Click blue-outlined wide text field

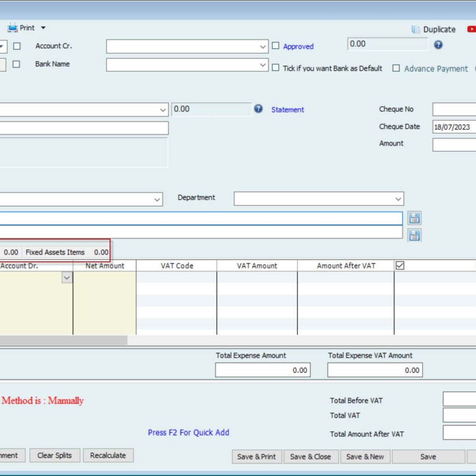coord(201,218)
